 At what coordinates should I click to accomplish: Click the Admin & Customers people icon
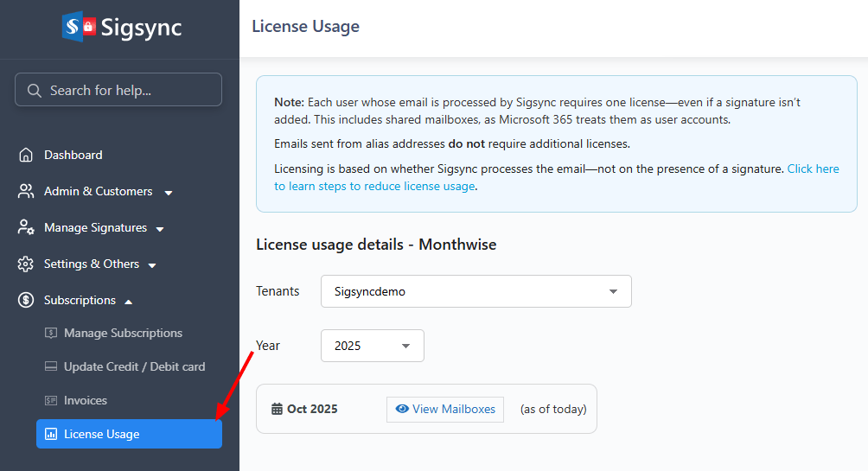pyautogui.click(x=26, y=192)
